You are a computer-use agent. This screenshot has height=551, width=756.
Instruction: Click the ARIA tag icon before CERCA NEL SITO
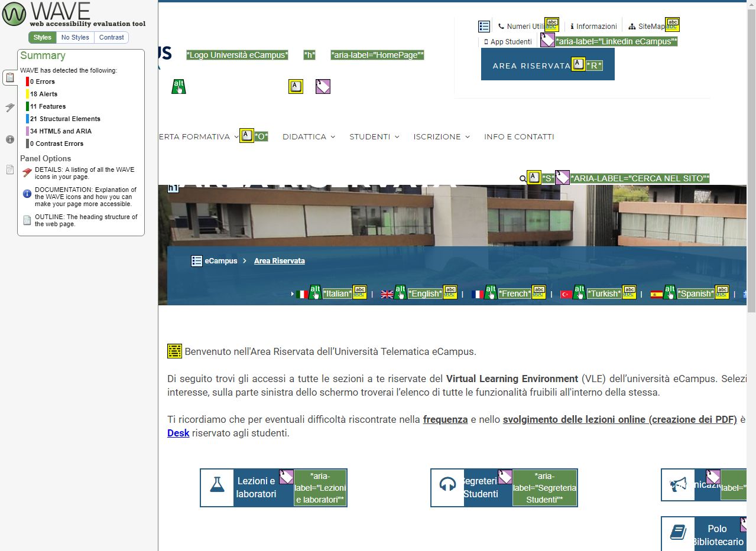562,178
